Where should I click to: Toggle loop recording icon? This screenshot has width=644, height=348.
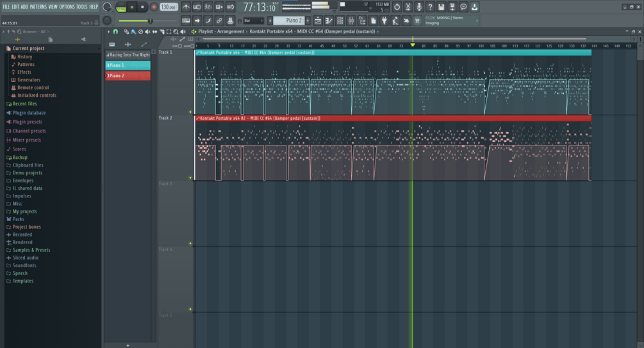point(231,7)
